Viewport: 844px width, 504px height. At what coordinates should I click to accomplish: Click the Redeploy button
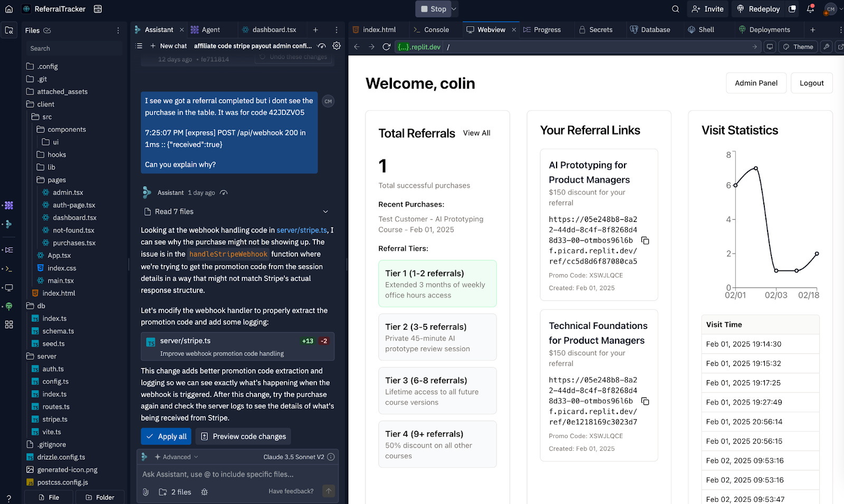[759, 9]
